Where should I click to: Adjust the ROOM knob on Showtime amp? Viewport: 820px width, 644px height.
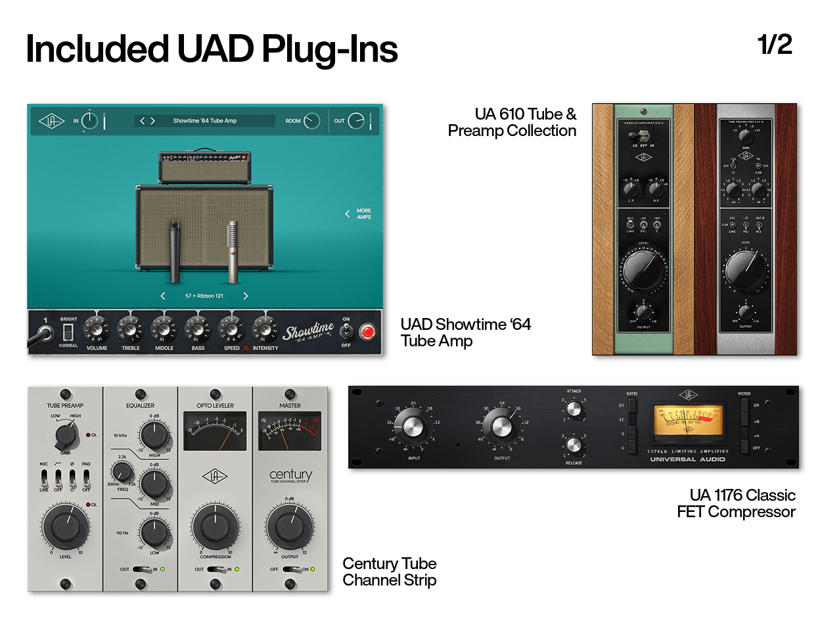[x=311, y=121]
